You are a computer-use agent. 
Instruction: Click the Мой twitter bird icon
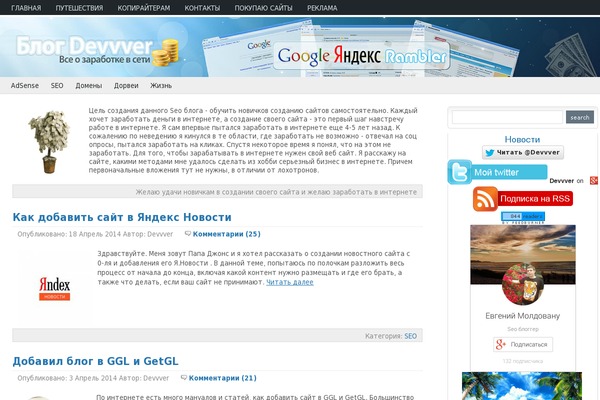[460, 172]
